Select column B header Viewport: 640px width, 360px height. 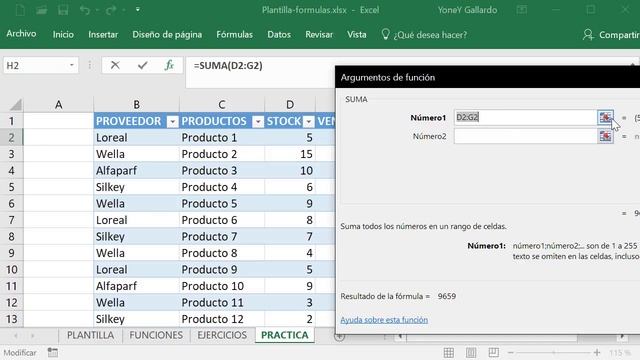click(x=136, y=104)
